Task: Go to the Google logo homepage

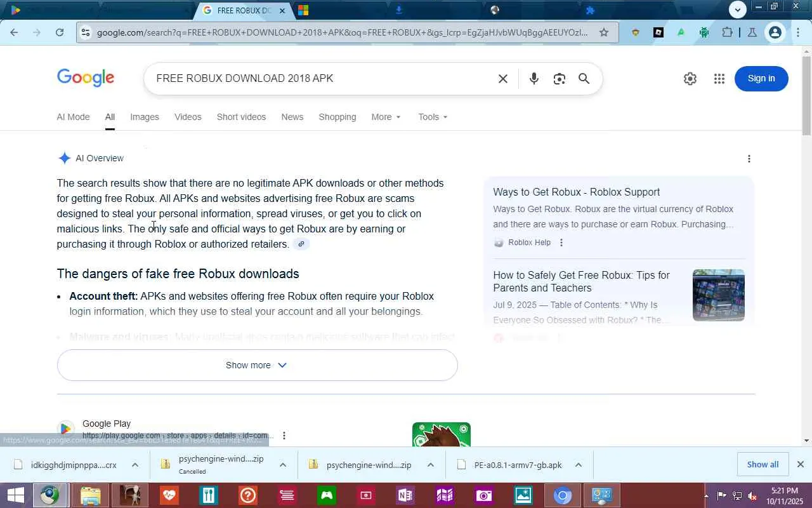Action: pos(86,78)
